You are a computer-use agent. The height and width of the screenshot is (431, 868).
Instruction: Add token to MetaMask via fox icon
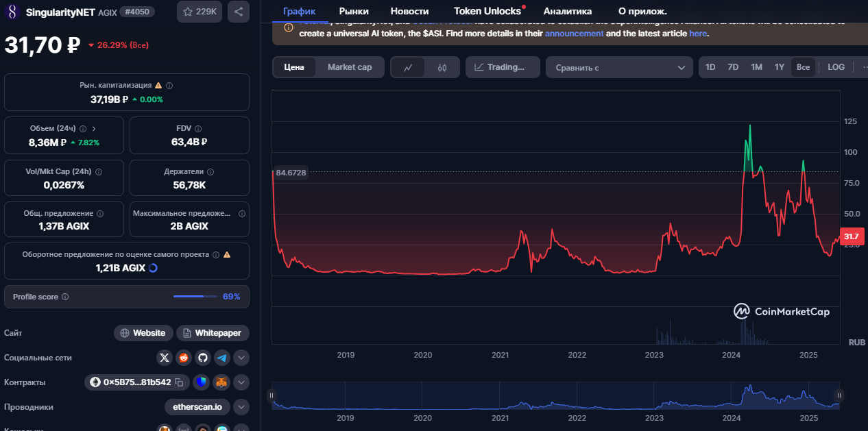tap(221, 382)
